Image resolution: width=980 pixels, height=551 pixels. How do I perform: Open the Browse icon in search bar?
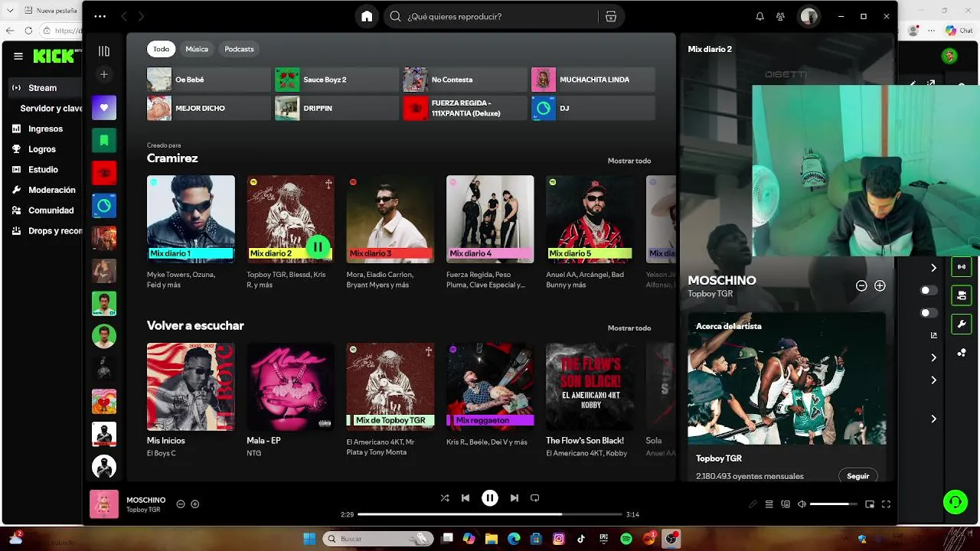(610, 16)
